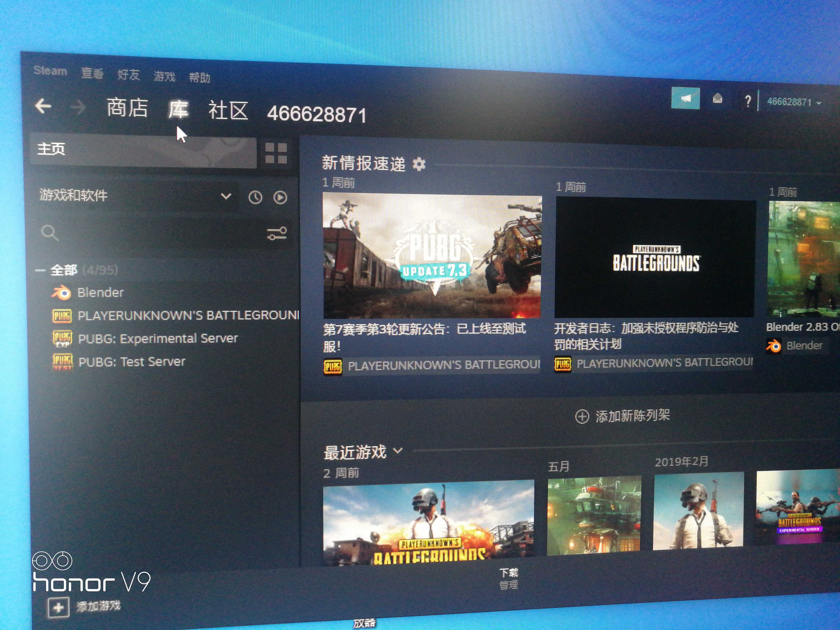Viewport: 840px width, 630px height.
Task: Click the add-shelf plus circle icon
Action: pyautogui.click(x=582, y=416)
